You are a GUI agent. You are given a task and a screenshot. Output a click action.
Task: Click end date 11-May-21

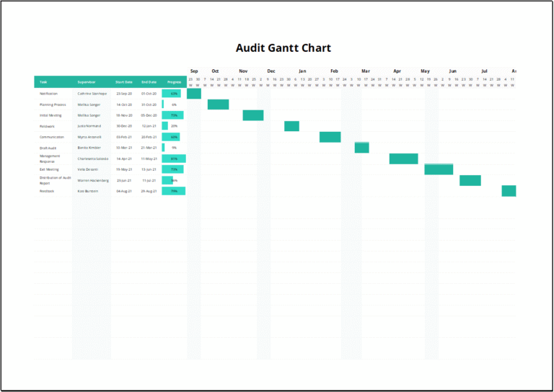(x=149, y=159)
